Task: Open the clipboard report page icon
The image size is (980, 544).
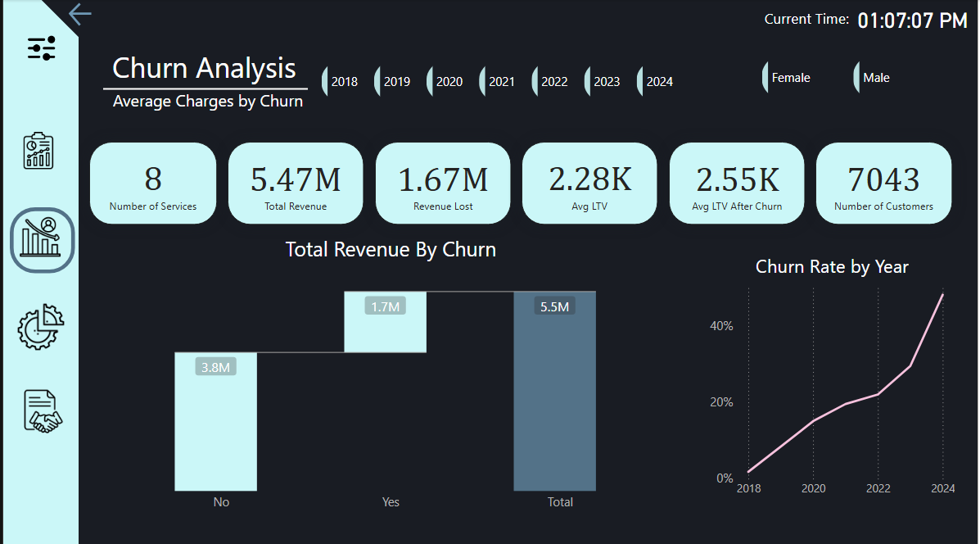Action: coord(38,150)
